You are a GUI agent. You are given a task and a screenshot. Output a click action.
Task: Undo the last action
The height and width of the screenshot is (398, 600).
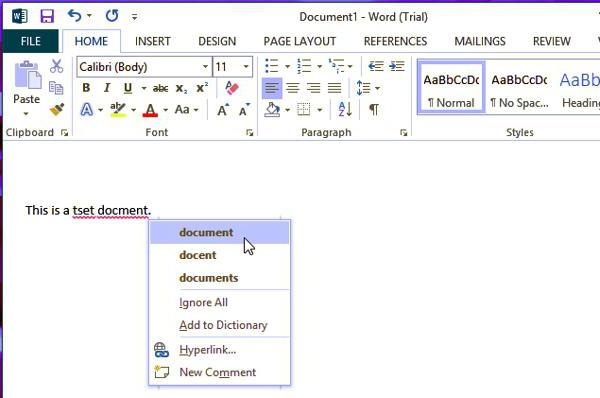pyautogui.click(x=74, y=16)
